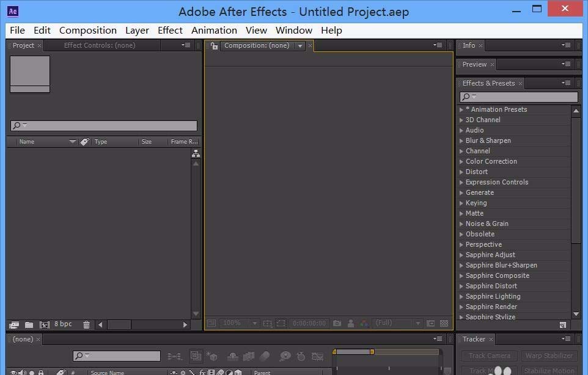This screenshot has height=375, width=588.
Task: Click the Take Snapshot camera icon
Action: pos(337,323)
